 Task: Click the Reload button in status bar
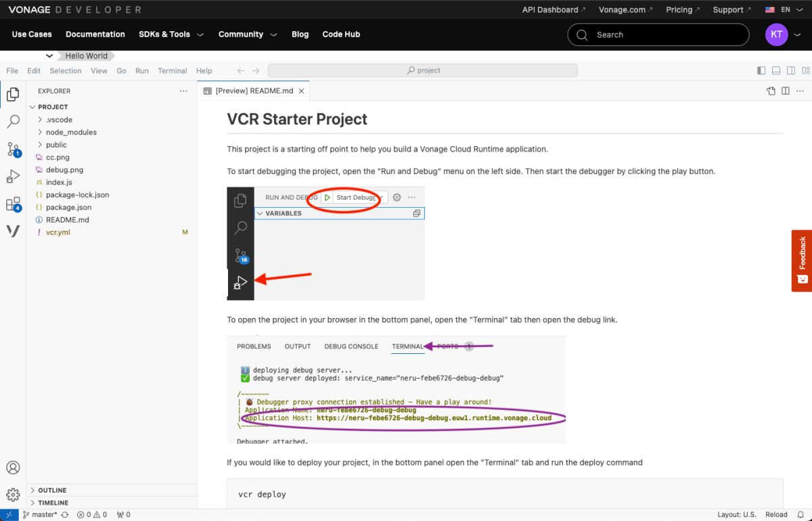click(x=776, y=515)
